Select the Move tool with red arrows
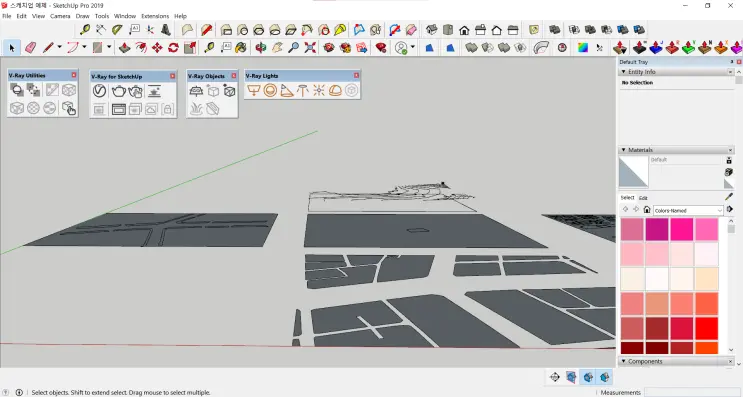The height and width of the screenshot is (397, 743). [x=157, y=48]
